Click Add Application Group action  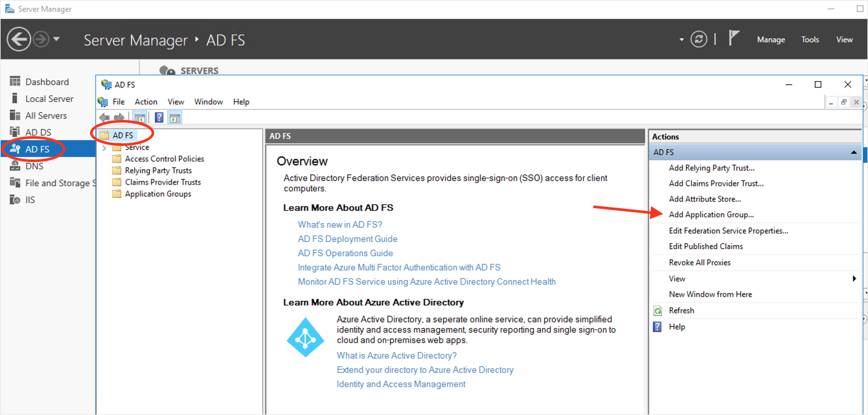tap(711, 215)
